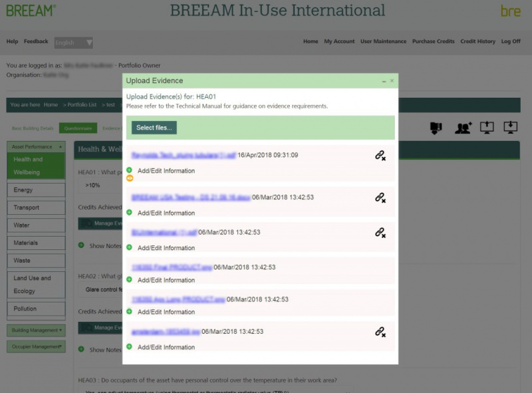Screen dimensions: 532x393
Task: Click Manage Evidence button under HEA01
Action: 100,223
